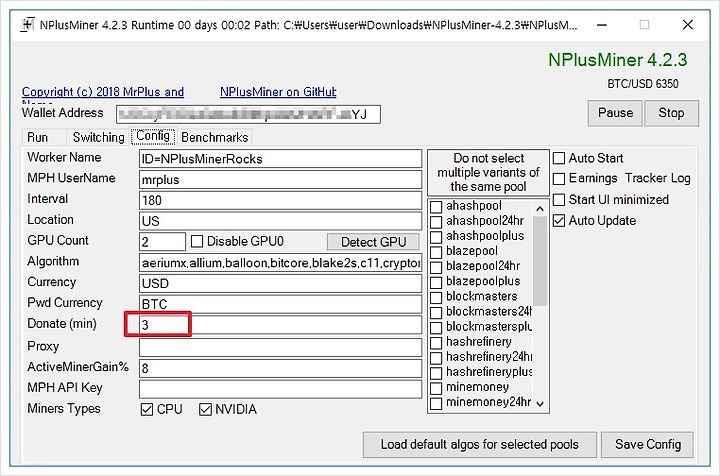Check the blockmasters pool
This screenshot has height=476, width=720.
(x=436, y=297)
